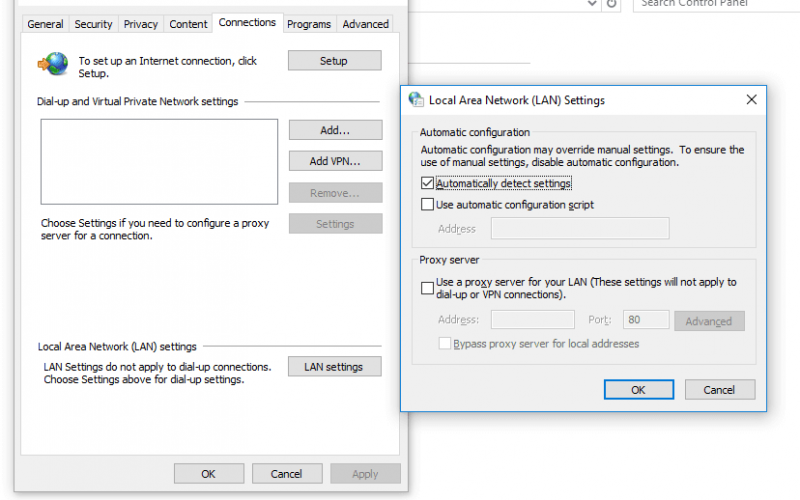
Task: Click Control Panel refresh icon
Action: point(611,4)
